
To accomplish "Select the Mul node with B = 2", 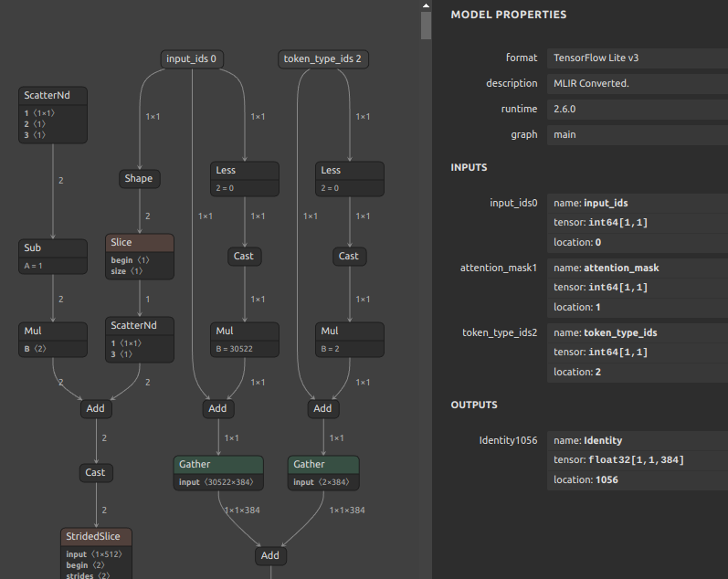I will click(350, 340).
